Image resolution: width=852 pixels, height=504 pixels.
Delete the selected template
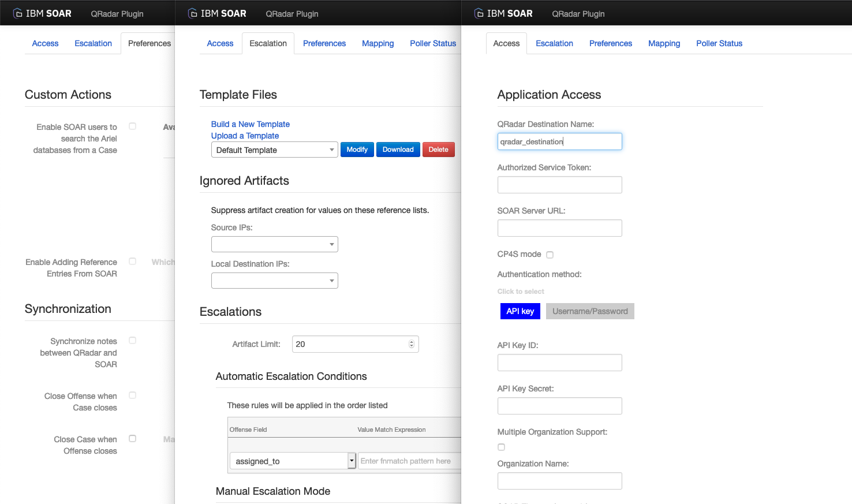438,150
